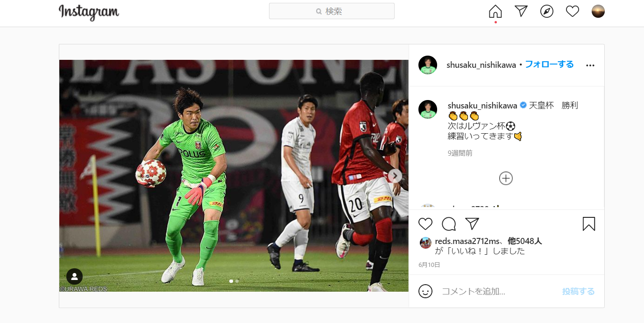Share post via paper plane icon
The height and width of the screenshot is (323, 644).
(x=472, y=223)
